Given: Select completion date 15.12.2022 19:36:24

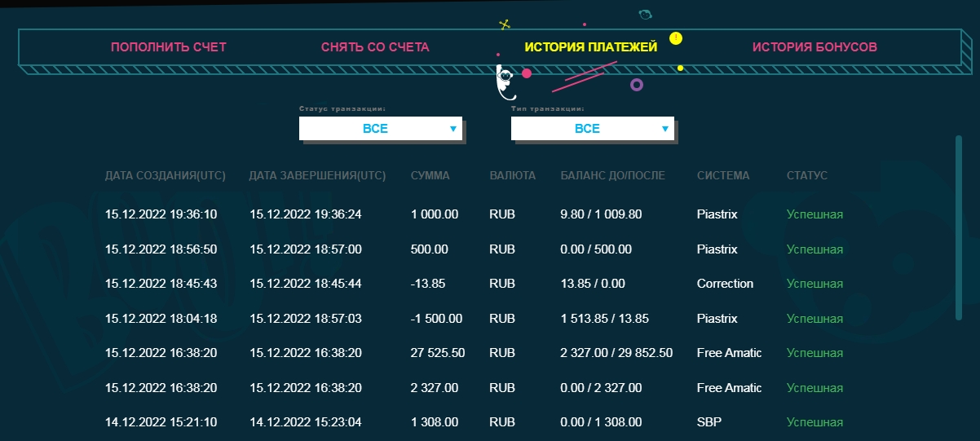Looking at the screenshot, I should click(x=305, y=214).
